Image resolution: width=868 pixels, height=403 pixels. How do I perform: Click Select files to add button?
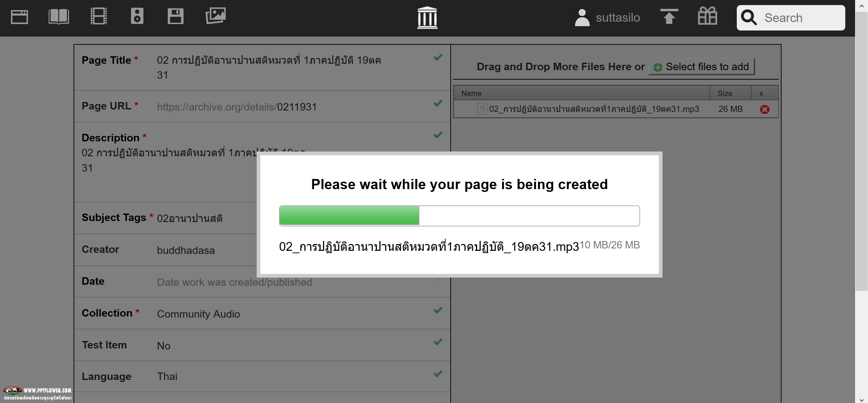point(702,66)
